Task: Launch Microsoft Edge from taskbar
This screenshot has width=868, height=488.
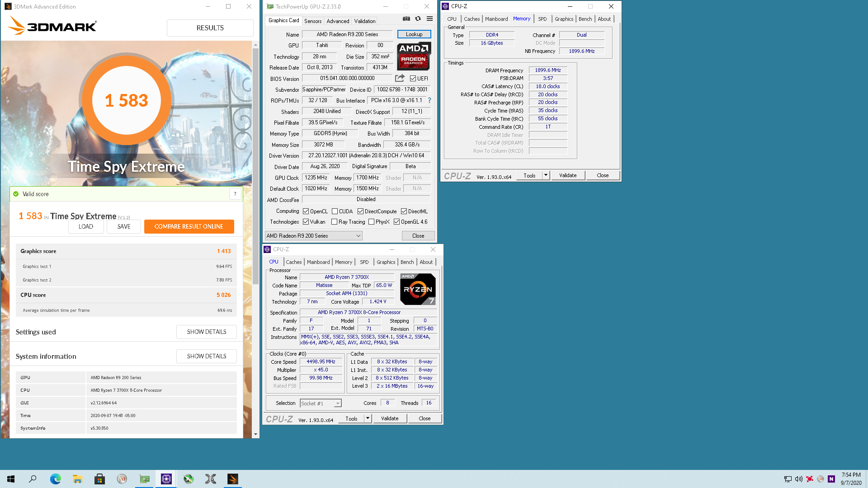Action: (x=55, y=479)
